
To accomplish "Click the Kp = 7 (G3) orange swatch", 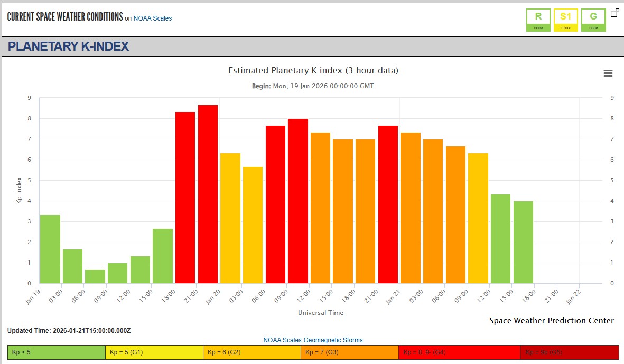I will pos(350,352).
